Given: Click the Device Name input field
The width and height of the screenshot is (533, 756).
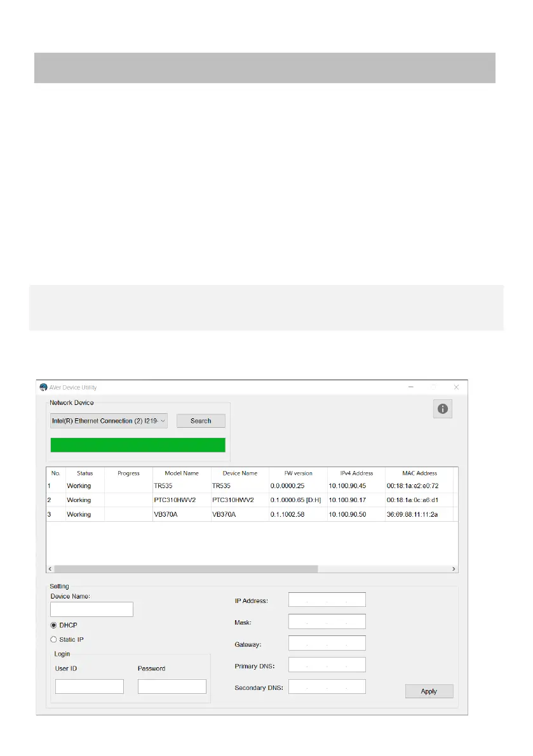Looking at the screenshot, I should (x=91, y=609).
